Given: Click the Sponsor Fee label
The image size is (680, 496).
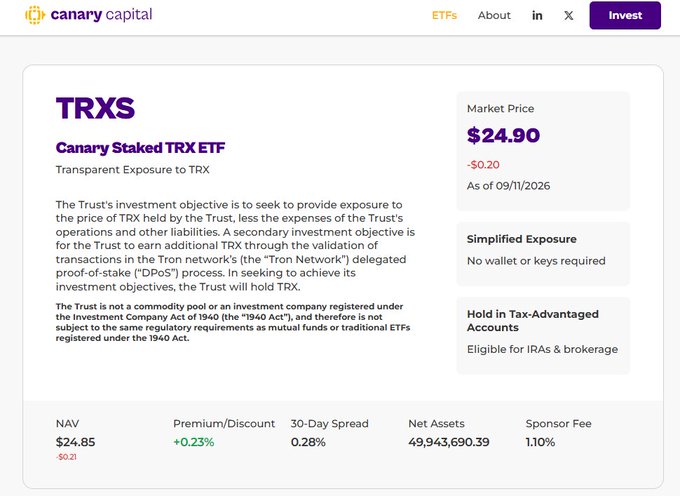Looking at the screenshot, I should [559, 424].
